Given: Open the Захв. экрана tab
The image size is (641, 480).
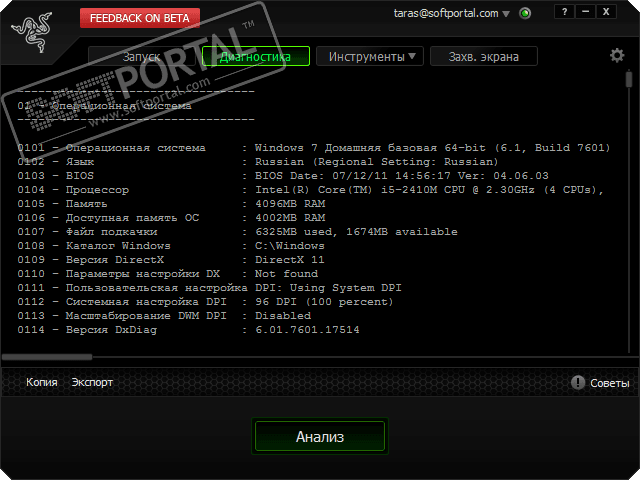Looking at the screenshot, I should pos(484,56).
